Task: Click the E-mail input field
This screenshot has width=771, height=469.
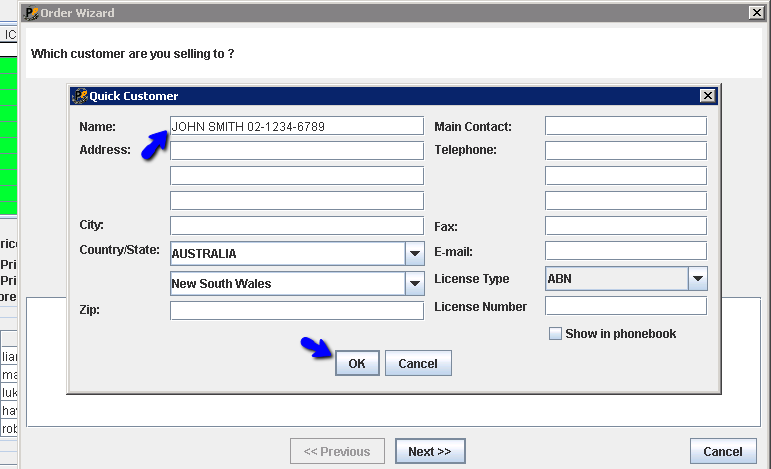Action: click(625, 251)
